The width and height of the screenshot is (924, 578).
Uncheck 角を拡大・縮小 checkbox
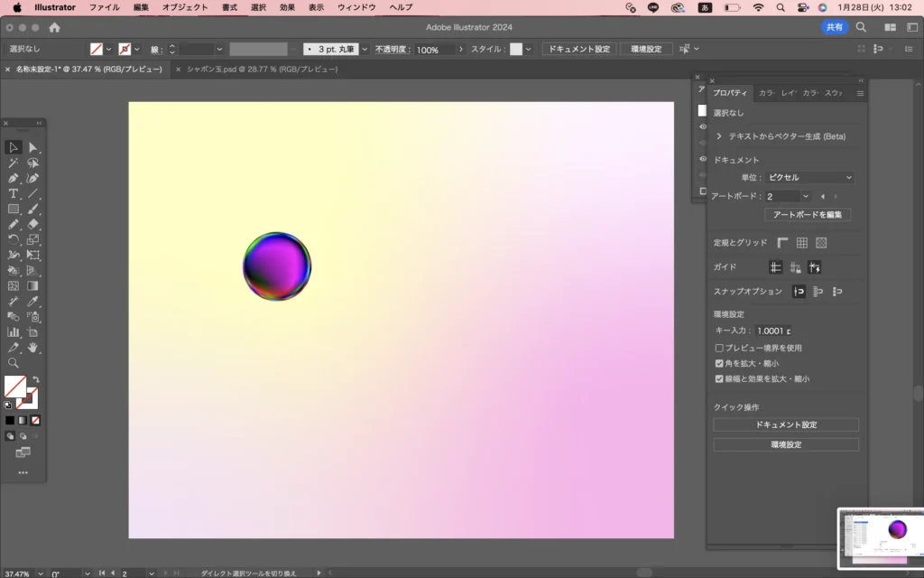(x=719, y=363)
